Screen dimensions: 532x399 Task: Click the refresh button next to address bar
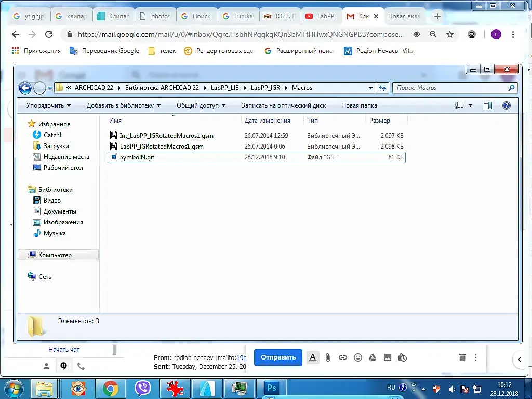tap(382, 88)
